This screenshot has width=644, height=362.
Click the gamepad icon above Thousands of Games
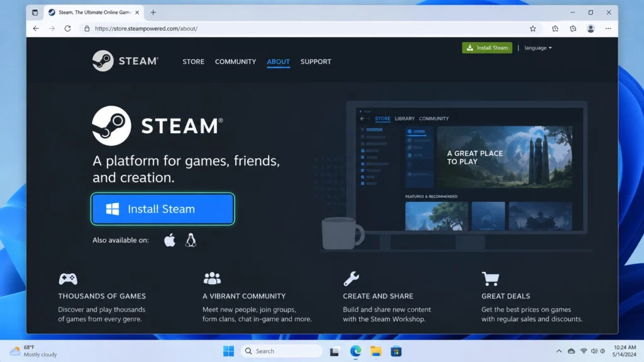68,278
